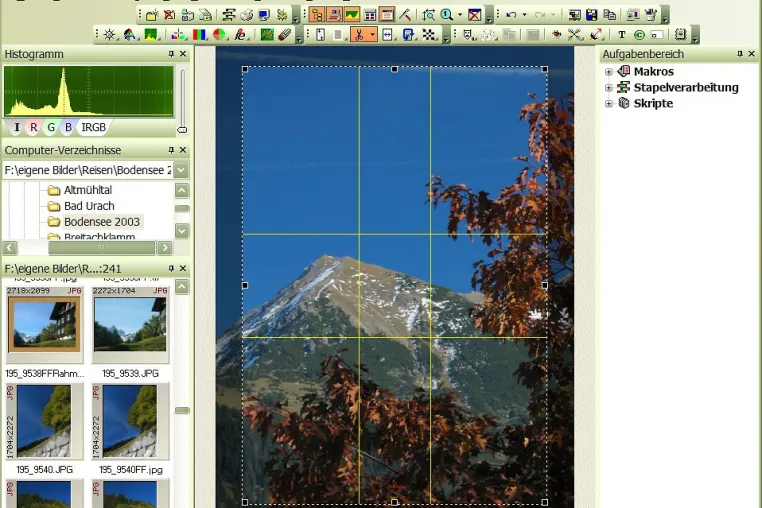762x508 pixels.
Task: Click the RGB color balance triangle icon
Action: point(129,35)
